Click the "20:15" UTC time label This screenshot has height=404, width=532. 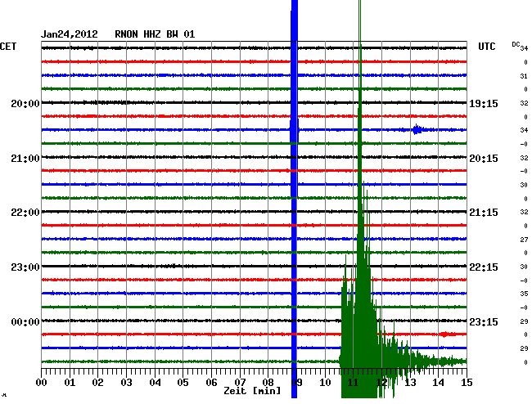click(x=484, y=159)
